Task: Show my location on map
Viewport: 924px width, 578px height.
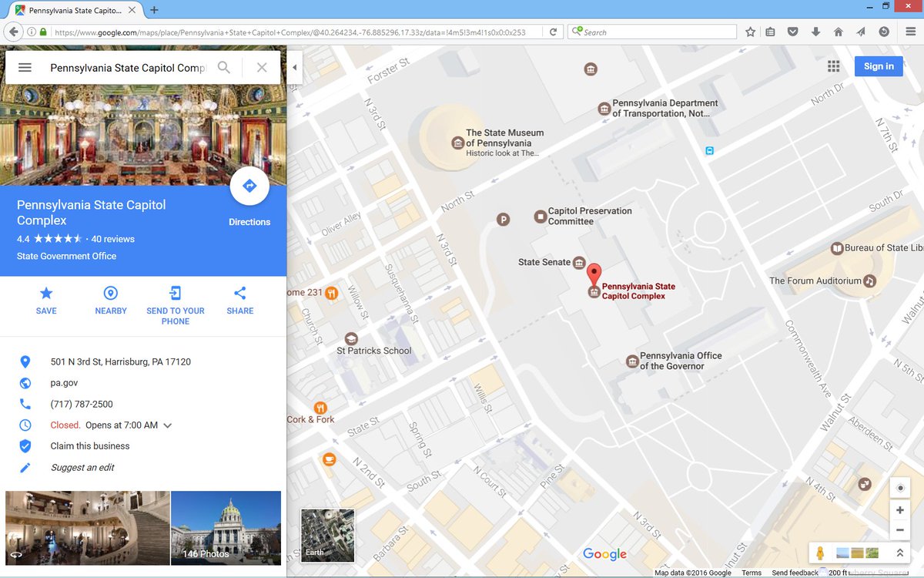Action: tap(900, 488)
